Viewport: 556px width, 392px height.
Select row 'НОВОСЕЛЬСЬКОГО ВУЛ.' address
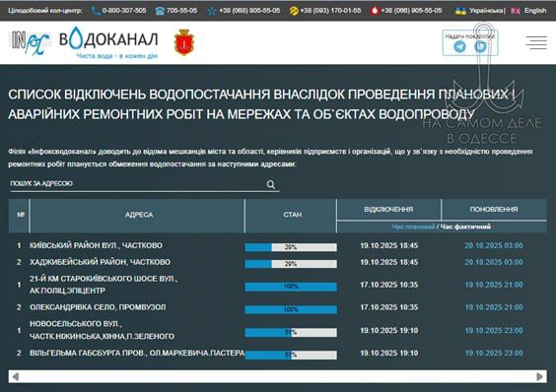coord(102,330)
